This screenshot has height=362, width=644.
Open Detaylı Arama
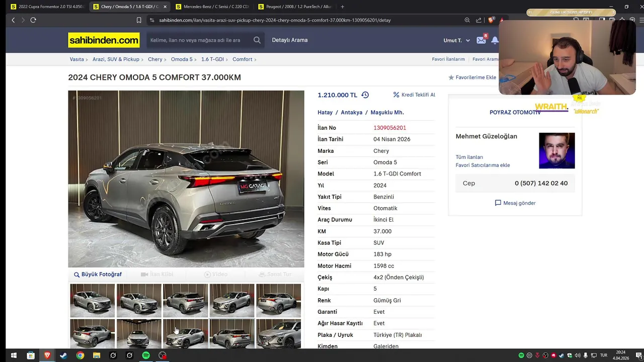(290, 40)
